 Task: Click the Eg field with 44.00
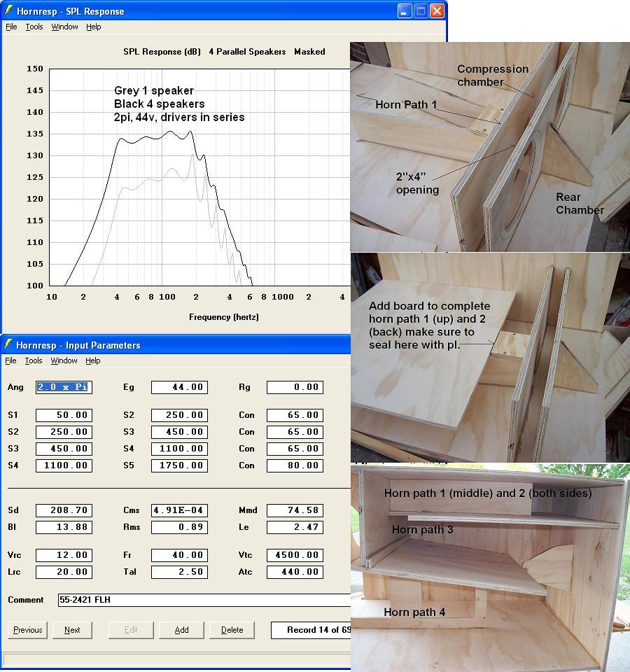click(180, 387)
